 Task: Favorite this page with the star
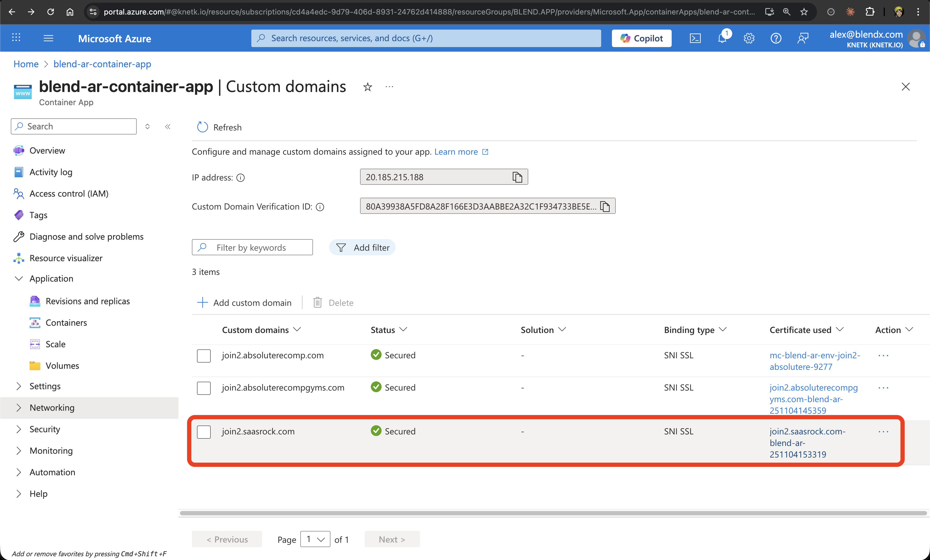(x=367, y=87)
